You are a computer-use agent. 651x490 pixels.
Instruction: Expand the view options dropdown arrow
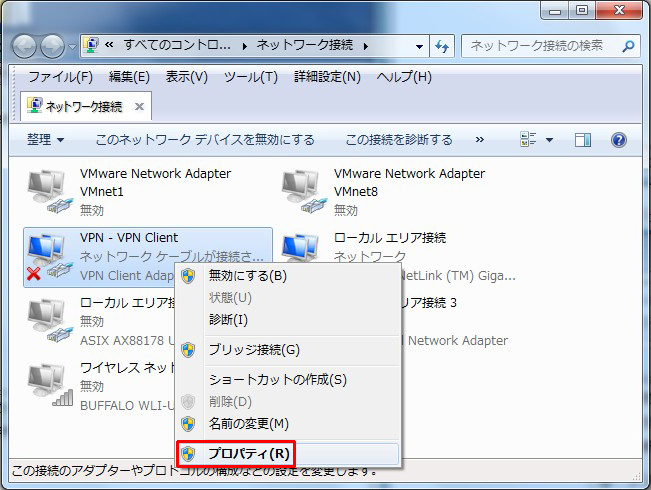(549, 140)
